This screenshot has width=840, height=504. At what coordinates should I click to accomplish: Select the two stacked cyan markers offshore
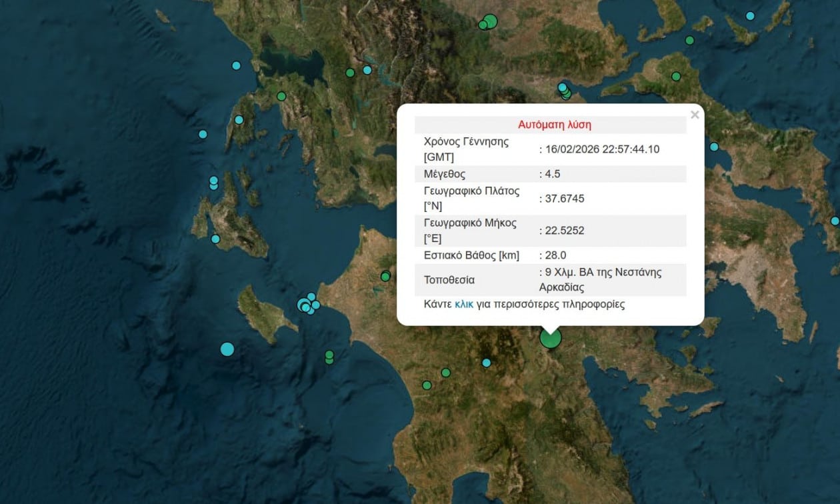(212, 182)
